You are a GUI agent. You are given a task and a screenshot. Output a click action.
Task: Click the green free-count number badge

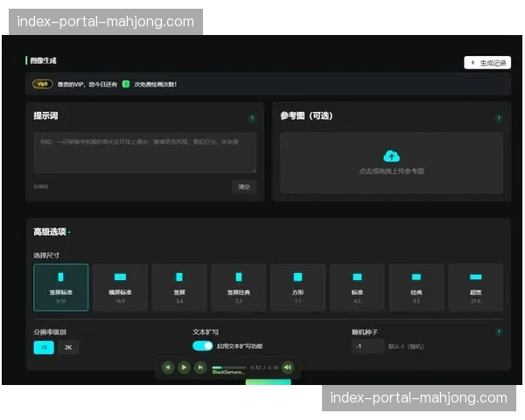pos(126,84)
